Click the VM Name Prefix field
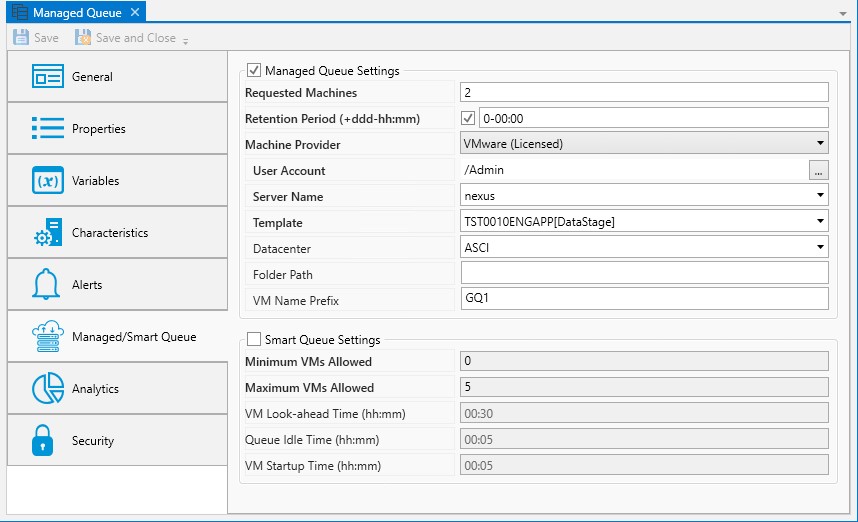 click(x=644, y=298)
